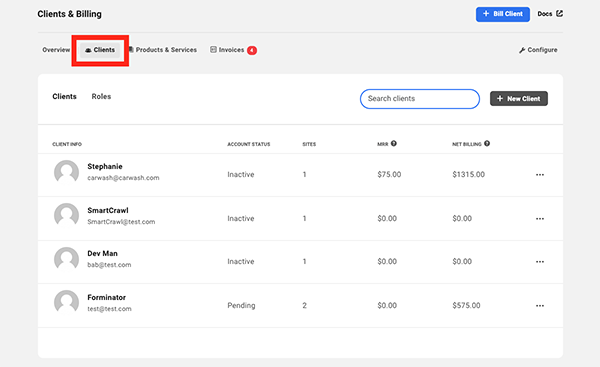This screenshot has height=367, width=600.
Task: Click Stephanie's Inactive account status
Action: tap(241, 175)
